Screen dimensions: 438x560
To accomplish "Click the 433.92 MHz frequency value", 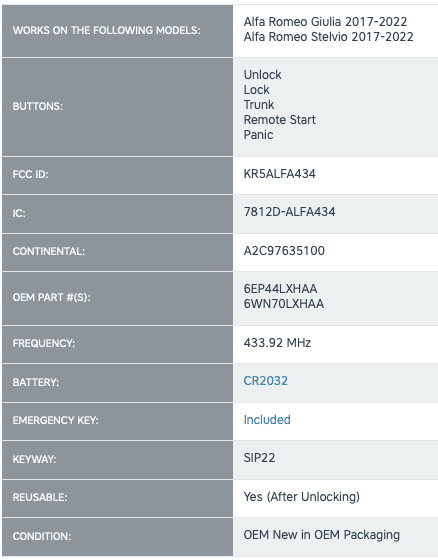I will tap(277, 343).
